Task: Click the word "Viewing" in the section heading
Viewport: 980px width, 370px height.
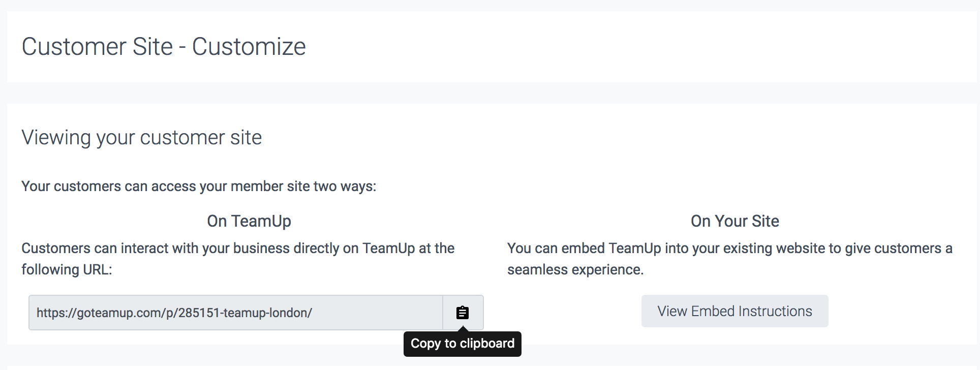Action: click(56, 138)
